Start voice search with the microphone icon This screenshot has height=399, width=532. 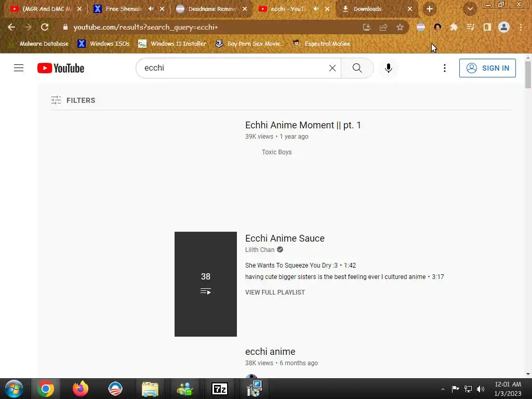pyautogui.click(x=389, y=68)
